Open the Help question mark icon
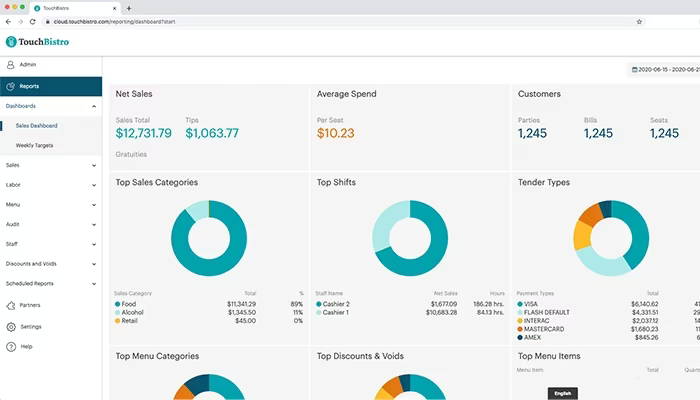This screenshot has width=700, height=400. point(11,346)
